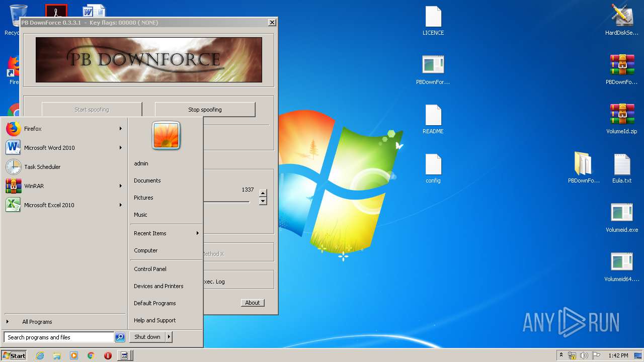
Task: Select the config file icon on desktop
Action: 433,169
